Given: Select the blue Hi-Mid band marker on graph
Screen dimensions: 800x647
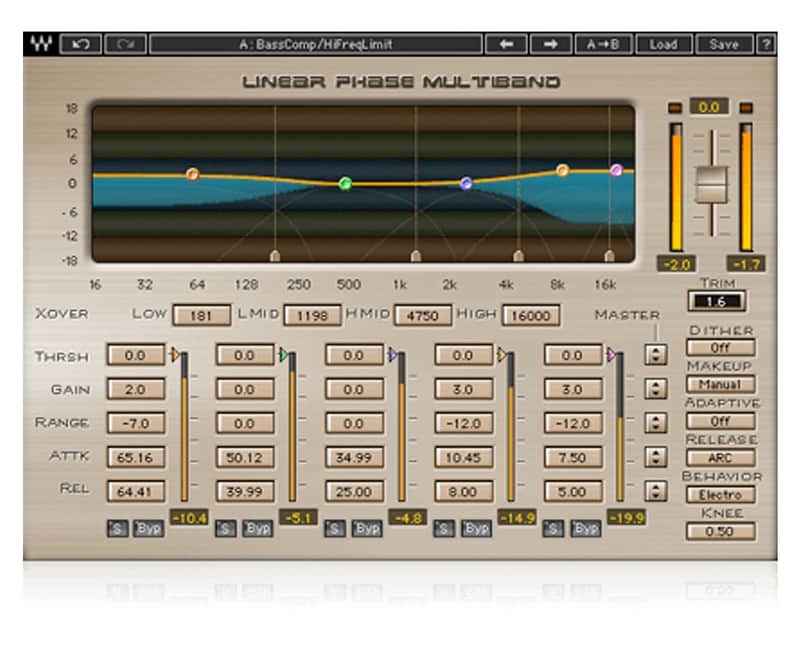Looking at the screenshot, I should (x=466, y=183).
